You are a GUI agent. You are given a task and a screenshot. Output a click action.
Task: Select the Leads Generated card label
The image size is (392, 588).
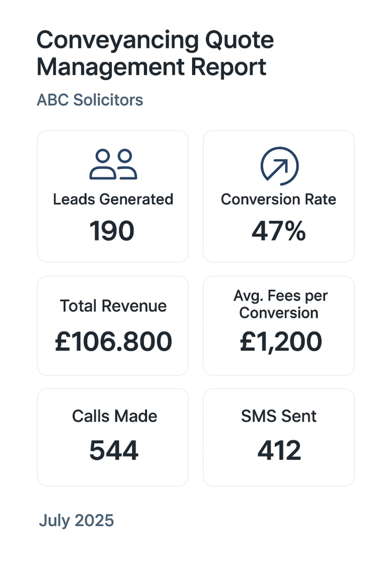coord(113,199)
